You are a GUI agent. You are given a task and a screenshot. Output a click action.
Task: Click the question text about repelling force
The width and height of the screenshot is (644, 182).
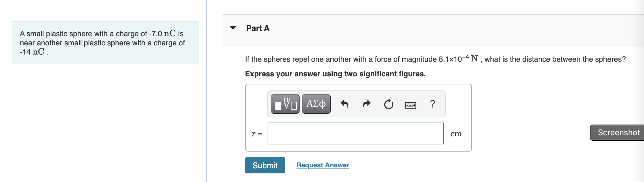click(x=435, y=59)
